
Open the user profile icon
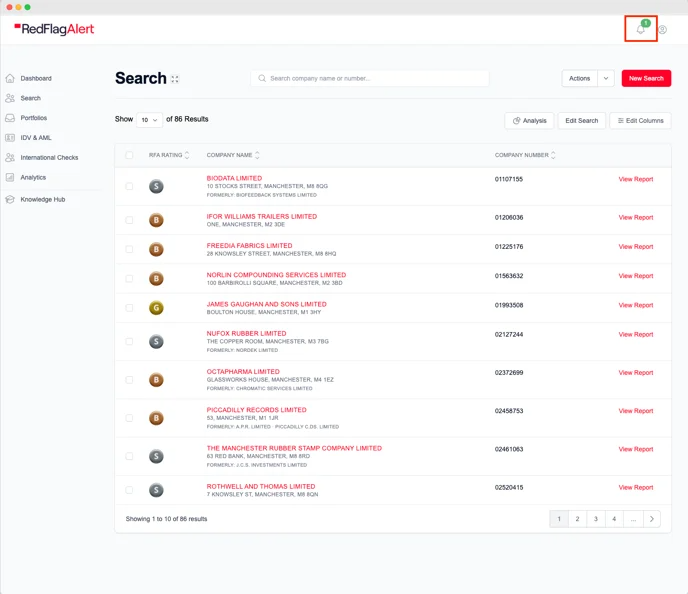[663, 29]
